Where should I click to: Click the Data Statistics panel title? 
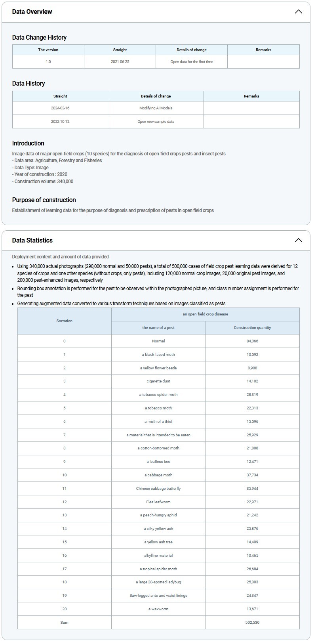point(32,241)
